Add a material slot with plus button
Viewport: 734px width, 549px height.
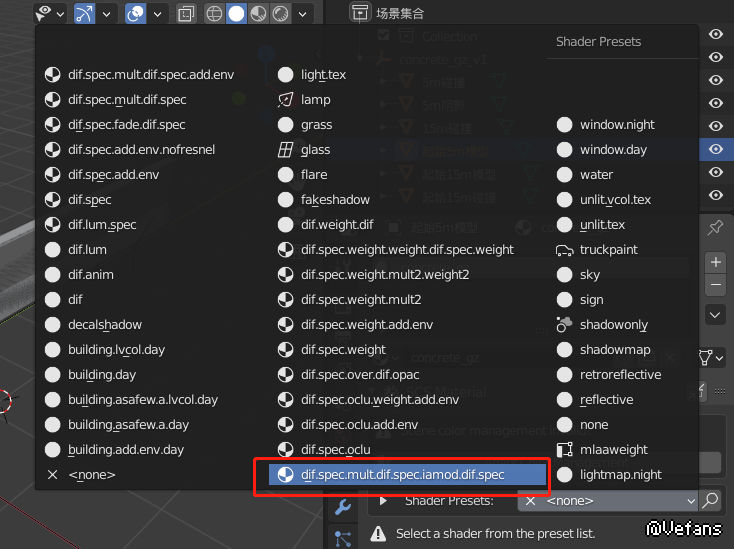[716, 262]
